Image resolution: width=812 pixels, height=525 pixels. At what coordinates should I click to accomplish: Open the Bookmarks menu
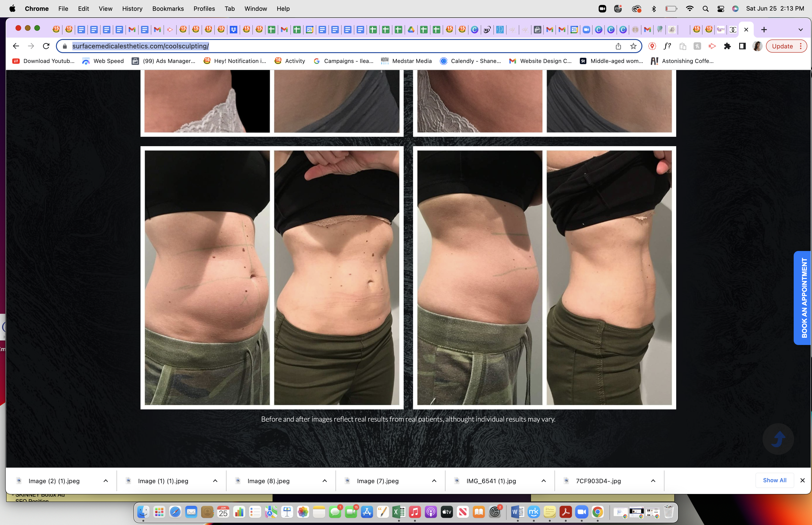(168, 8)
